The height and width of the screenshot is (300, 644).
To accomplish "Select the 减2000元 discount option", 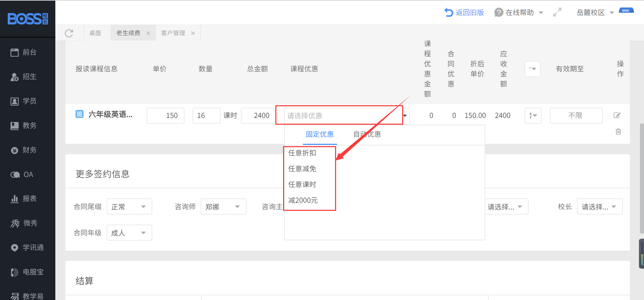I will pos(303,200).
